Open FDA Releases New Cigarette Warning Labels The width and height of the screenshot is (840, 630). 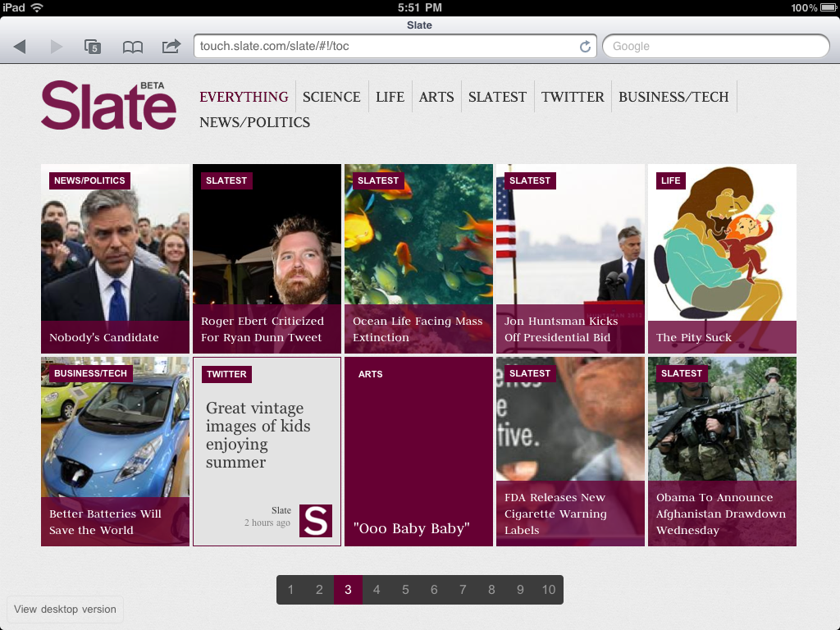pos(571,452)
